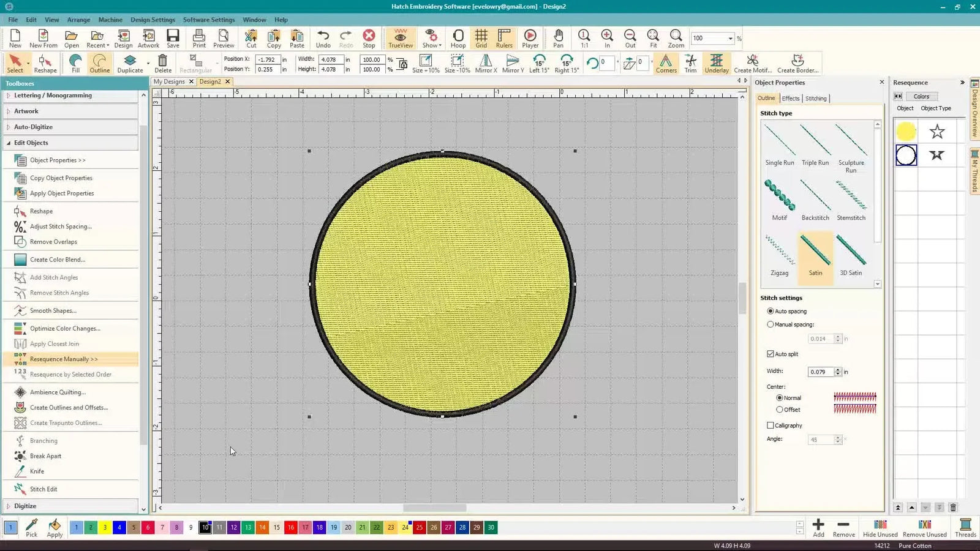Expand the Digitize toolbox section

coord(24,506)
